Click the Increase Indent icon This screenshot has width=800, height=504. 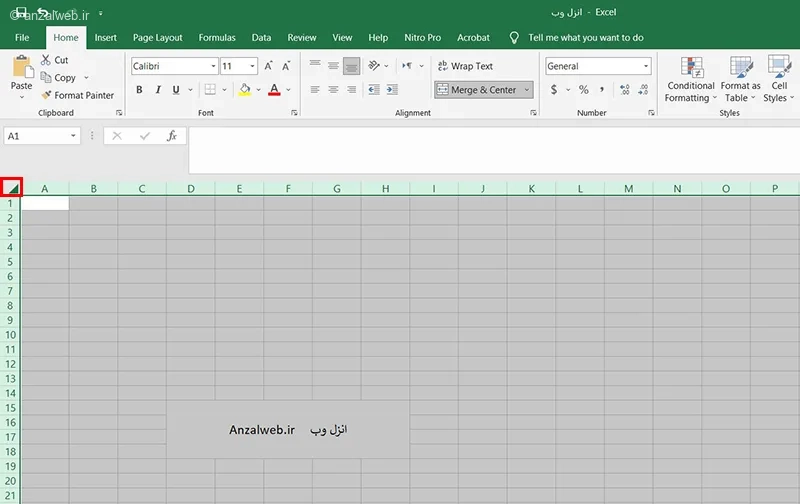[392, 90]
